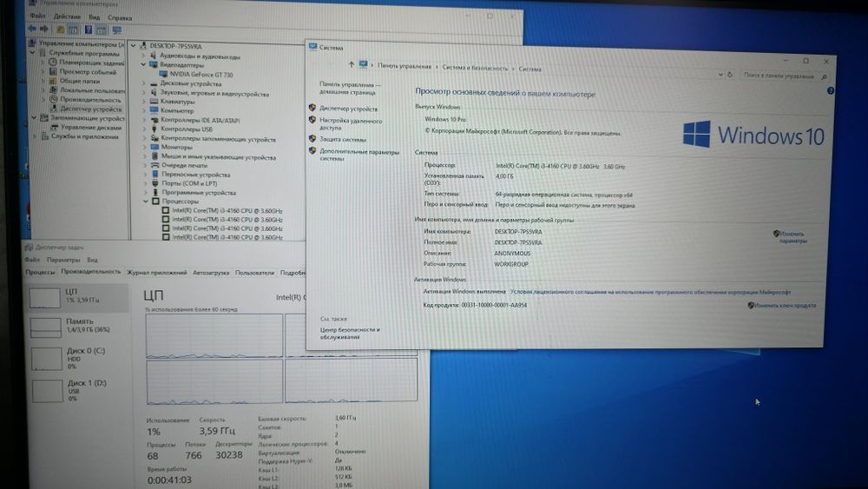Switch to Журнал приложений tab
The width and height of the screenshot is (868, 489).
156,273
